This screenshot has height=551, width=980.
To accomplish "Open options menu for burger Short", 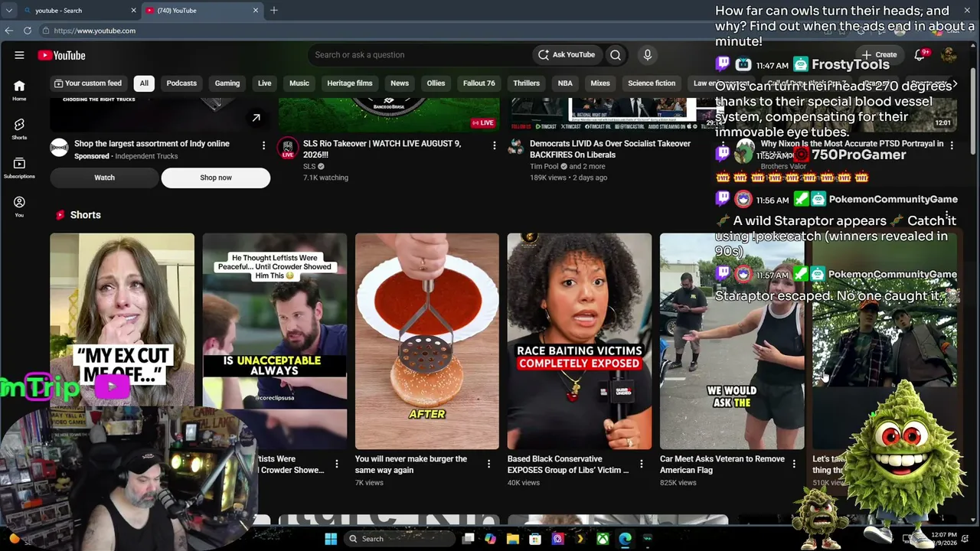I will pyautogui.click(x=488, y=464).
